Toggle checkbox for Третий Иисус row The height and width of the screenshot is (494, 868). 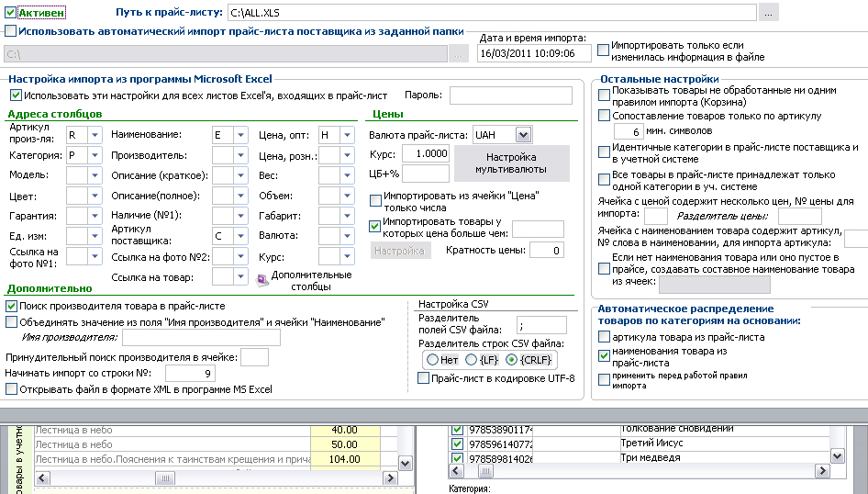pyautogui.click(x=457, y=443)
